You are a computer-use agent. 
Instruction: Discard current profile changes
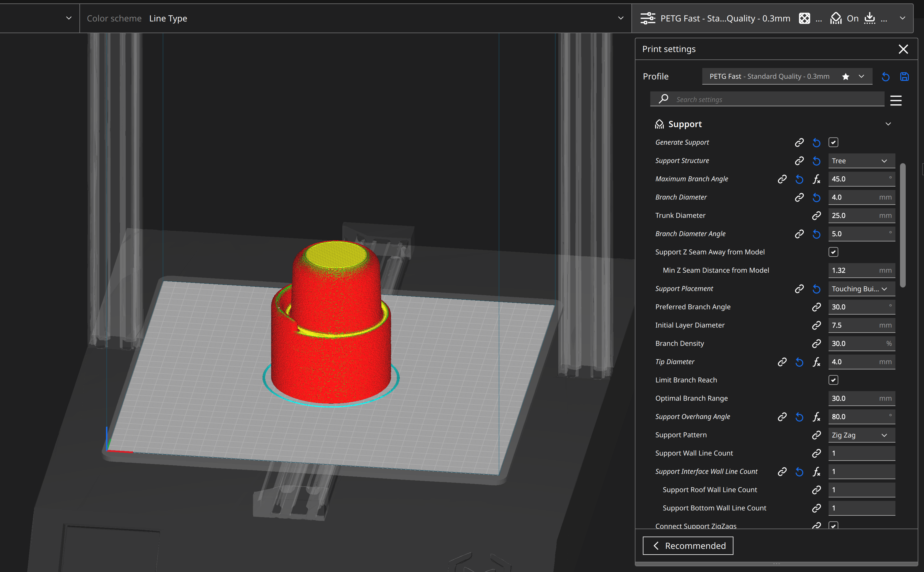[x=885, y=77]
